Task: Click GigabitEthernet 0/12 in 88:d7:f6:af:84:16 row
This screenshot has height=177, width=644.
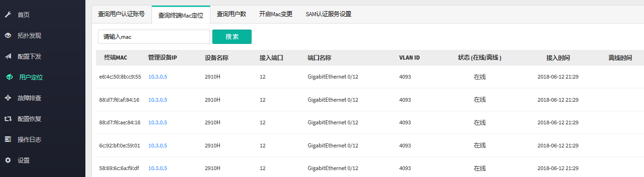Action: tap(333, 100)
